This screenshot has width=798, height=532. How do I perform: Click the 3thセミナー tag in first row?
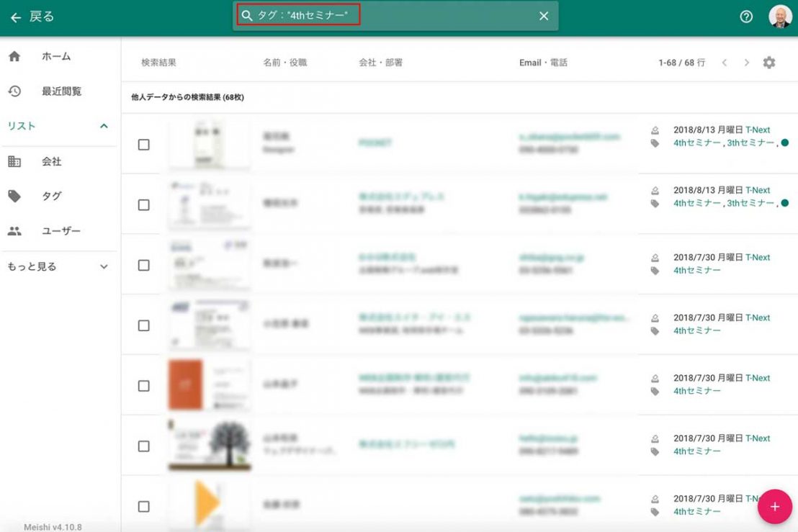750,143
